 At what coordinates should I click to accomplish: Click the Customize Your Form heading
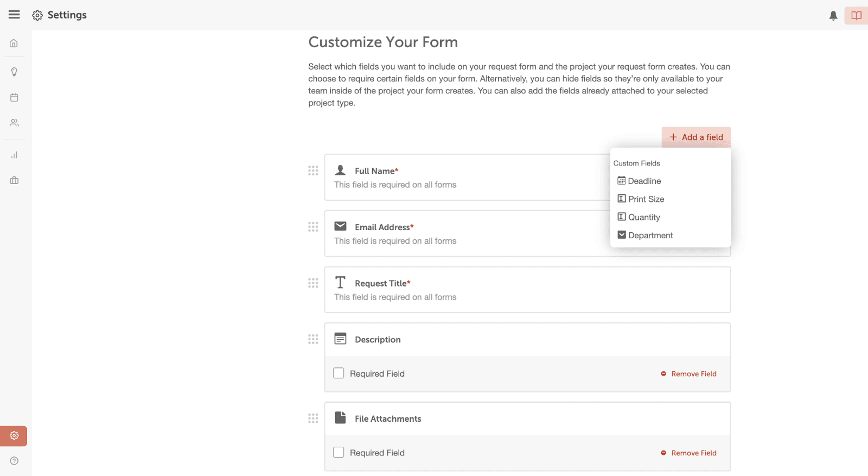[x=383, y=42]
